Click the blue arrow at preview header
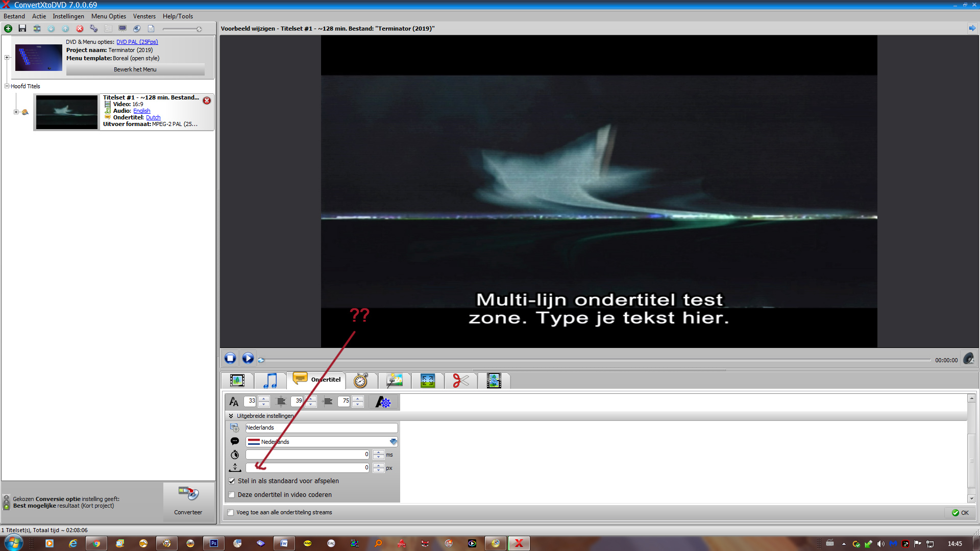980x551 pixels. 972,29
